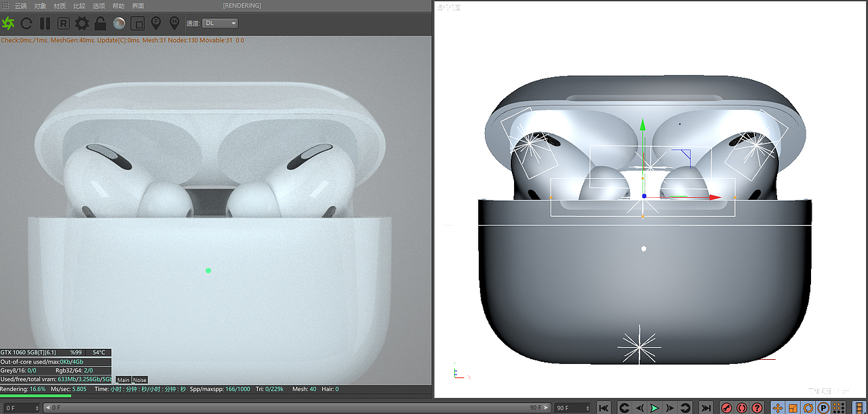Open the 选项 menu
The height and width of the screenshot is (414, 868).
pyautogui.click(x=99, y=5)
